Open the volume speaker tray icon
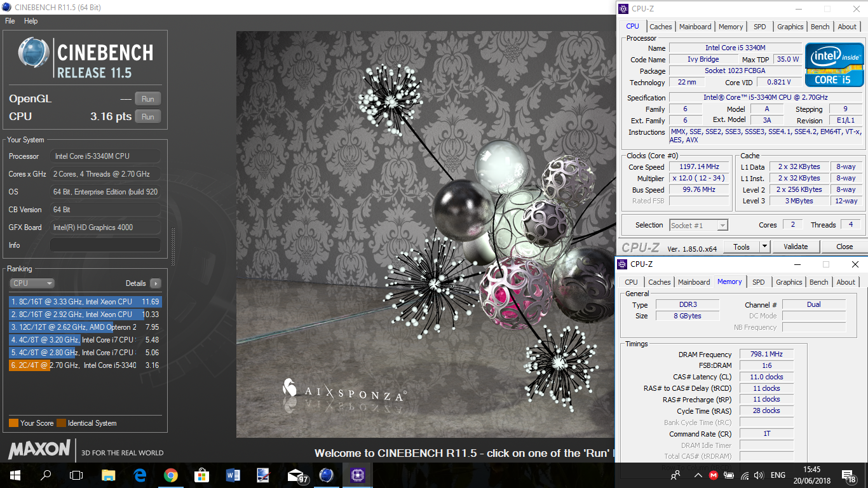868x488 pixels. [758, 475]
